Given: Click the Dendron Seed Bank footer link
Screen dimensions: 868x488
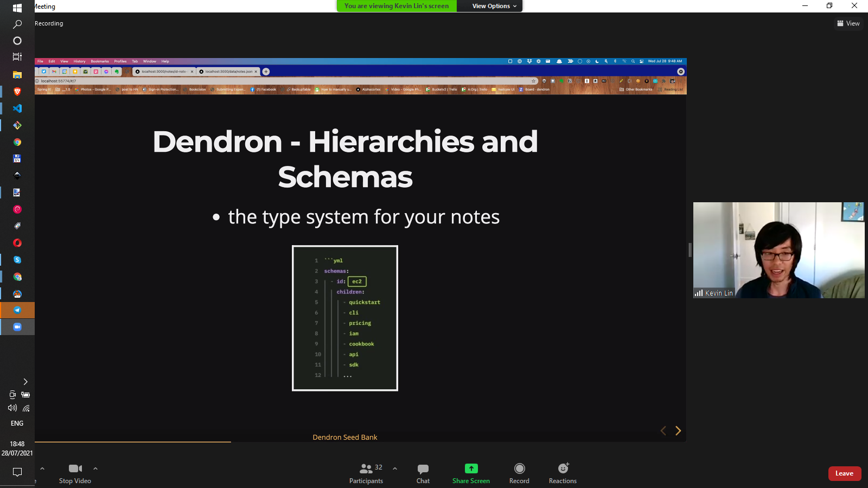Looking at the screenshot, I should click(345, 437).
